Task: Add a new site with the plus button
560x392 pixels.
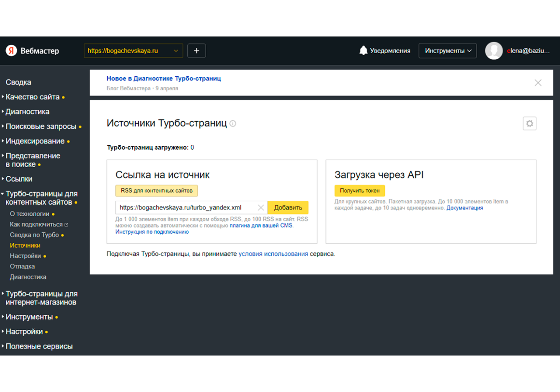Action: (196, 51)
